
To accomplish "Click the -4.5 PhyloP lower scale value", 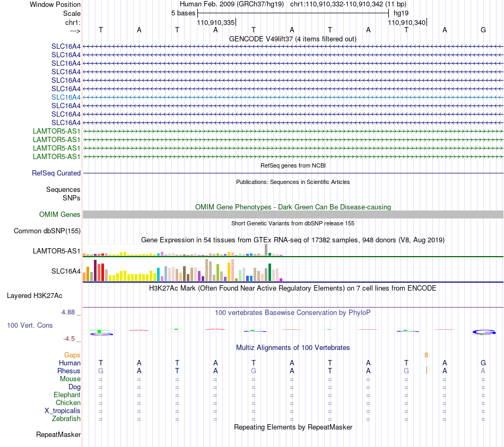I will tap(69, 339).
